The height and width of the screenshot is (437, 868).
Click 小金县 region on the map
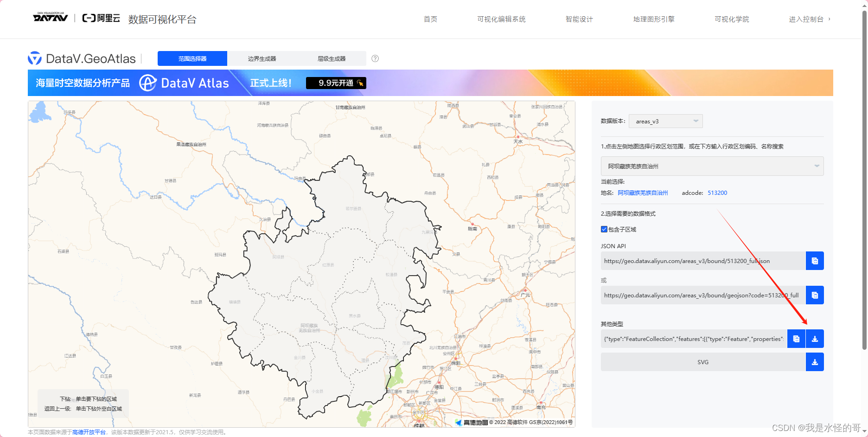click(x=317, y=391)
